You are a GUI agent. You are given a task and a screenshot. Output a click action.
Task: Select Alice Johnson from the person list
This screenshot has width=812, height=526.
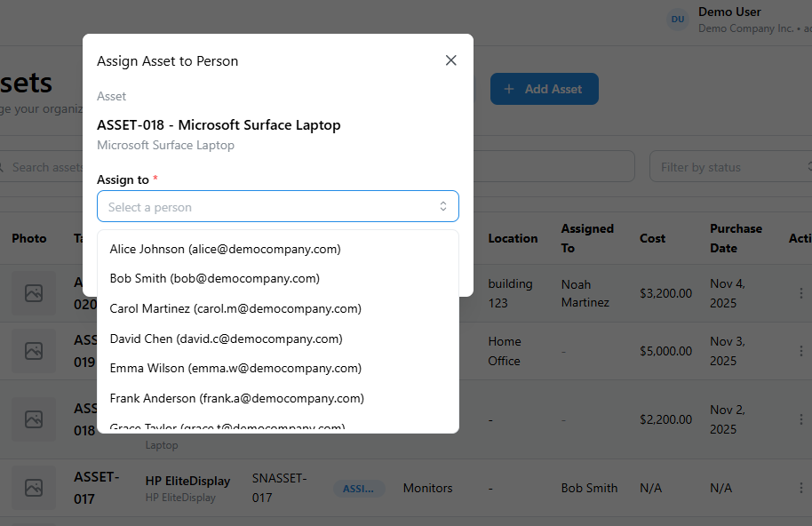click(224, 249)
